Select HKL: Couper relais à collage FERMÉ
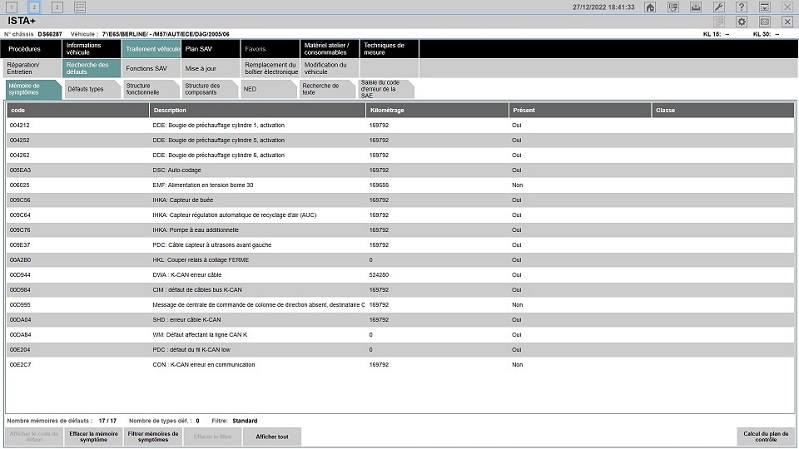Viewport: 799px width, 449px height. tap(401, 260)
